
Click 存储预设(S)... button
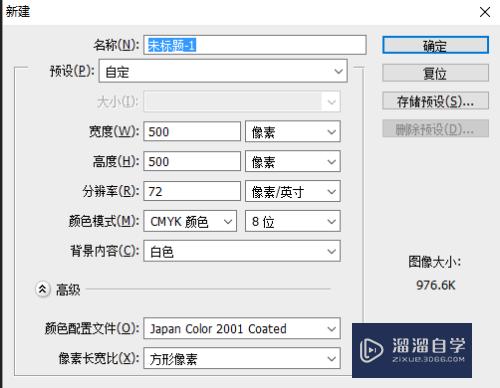pyautogui.click(x=435, y=101)
